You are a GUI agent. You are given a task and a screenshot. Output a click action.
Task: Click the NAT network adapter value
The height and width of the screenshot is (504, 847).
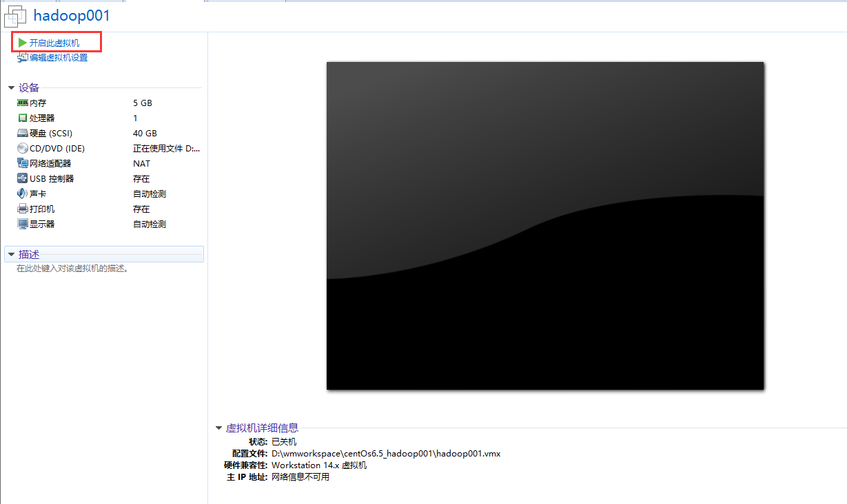[141, 163]
